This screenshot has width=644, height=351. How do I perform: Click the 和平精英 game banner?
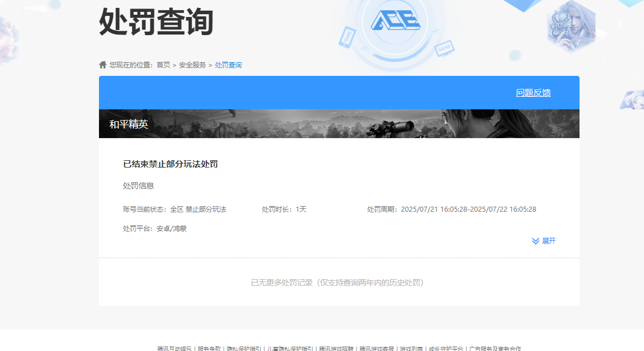click(x=339, y=124)
